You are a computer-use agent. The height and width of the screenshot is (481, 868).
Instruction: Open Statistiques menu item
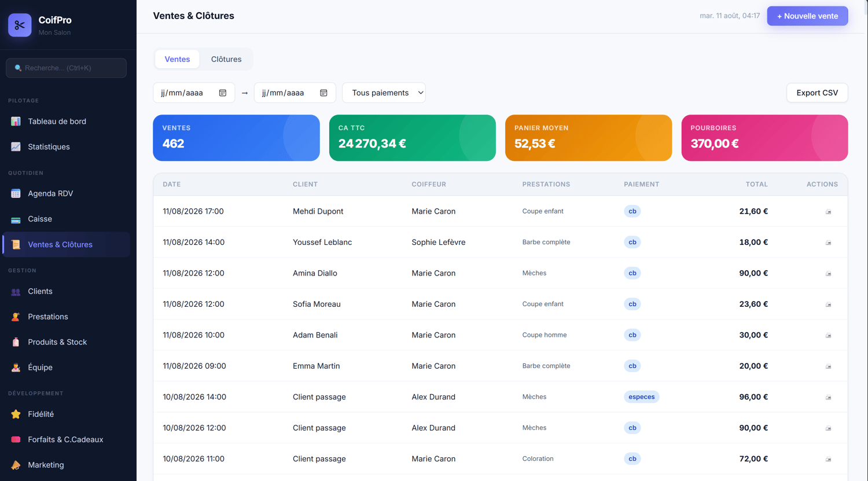click(x=66, y=147)
